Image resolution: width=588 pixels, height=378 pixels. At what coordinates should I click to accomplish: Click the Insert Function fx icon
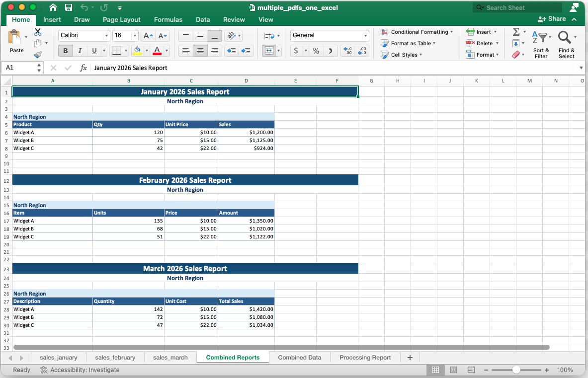[83, 68]
